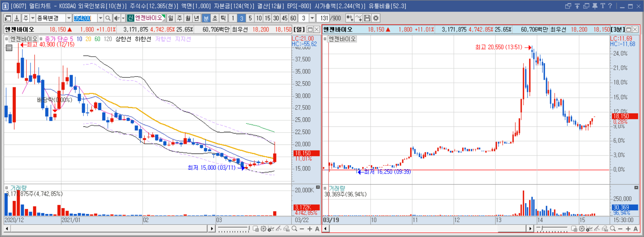Select the 분 (minute) period button

click(206, 18)
